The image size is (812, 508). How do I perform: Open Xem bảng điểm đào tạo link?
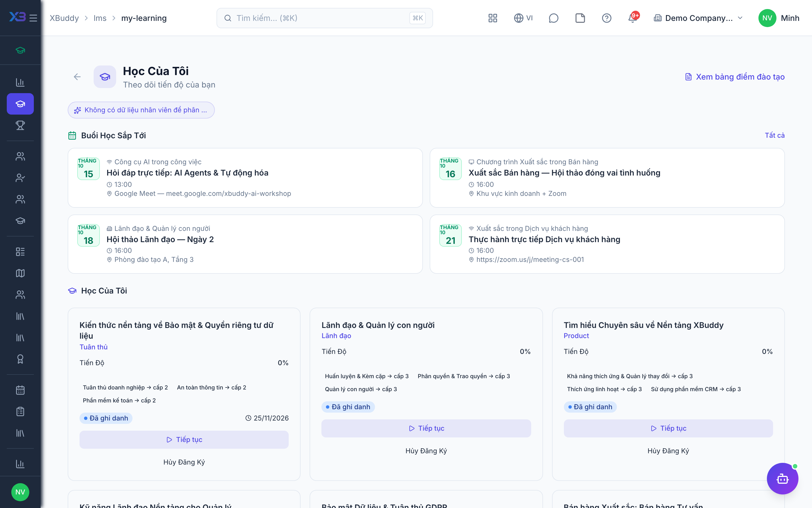click(735, 77)
